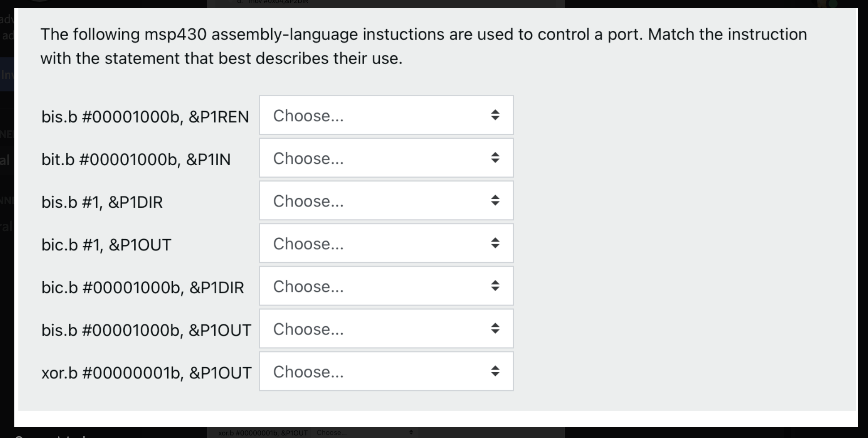Click the question text about msp430 assembly instructions
This screenshot has width=868, height=438.
(423, 45)
